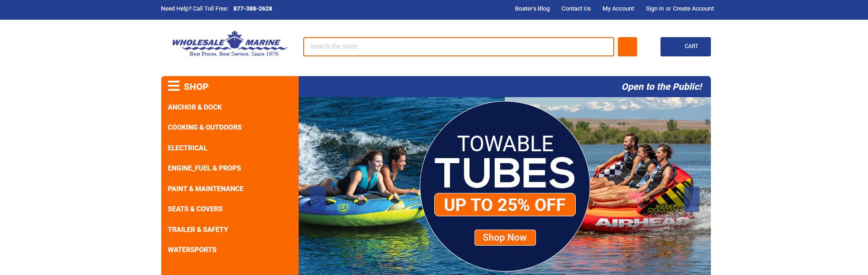Open Engine_Fuel & Props category
Image resolution: width=868 pixels, height=275 pixels.
point(204,168)
